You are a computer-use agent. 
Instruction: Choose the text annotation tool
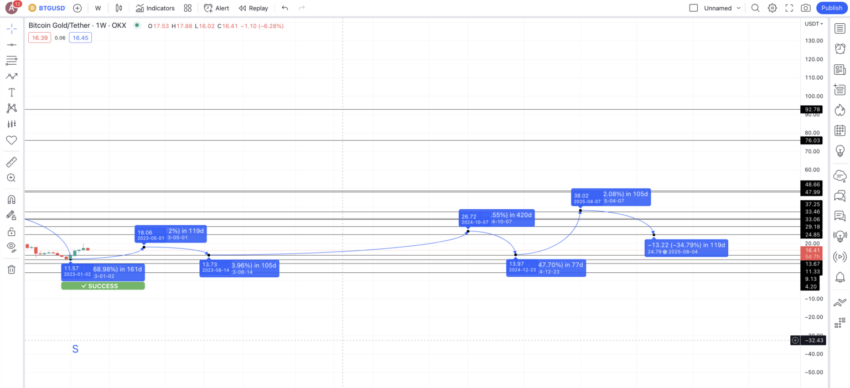(11, 93)
